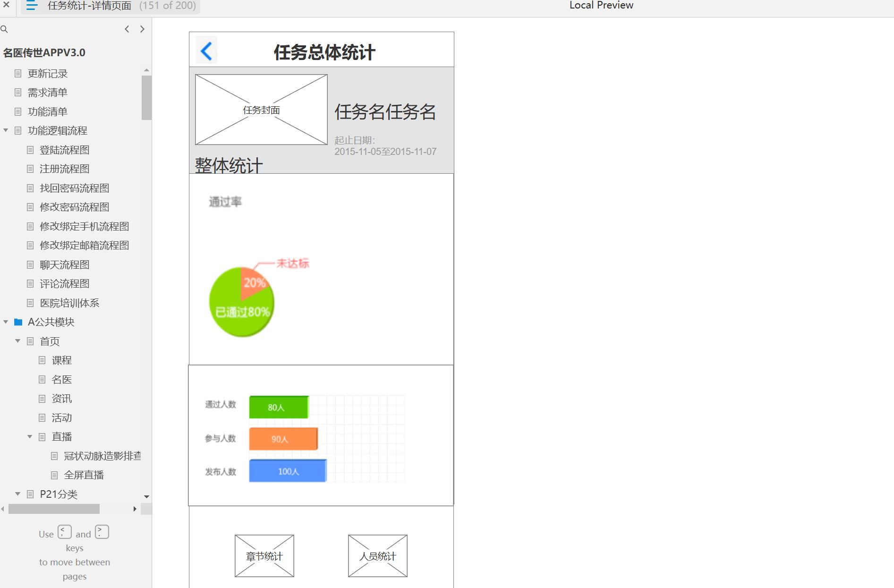Click the vertical scrollbar thumb in sitemap
This screenshot has height=588, width=894.
pyautogui.click(x=146, y=98)
